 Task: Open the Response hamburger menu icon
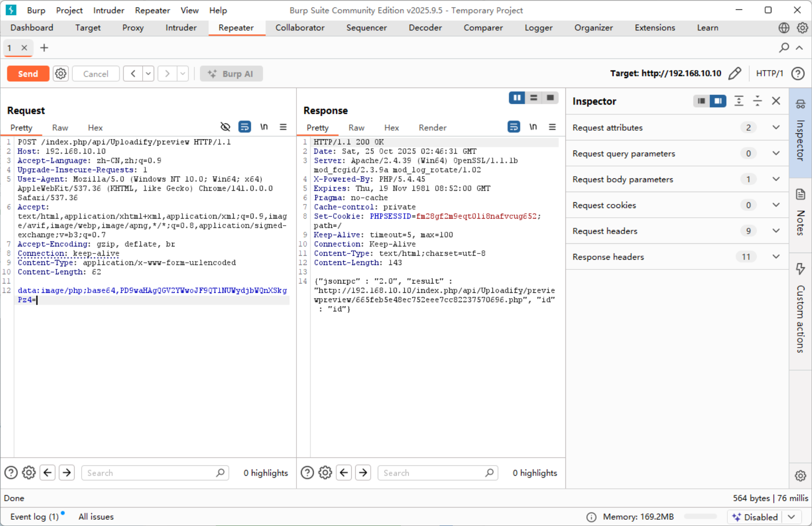tap(552, 127)
